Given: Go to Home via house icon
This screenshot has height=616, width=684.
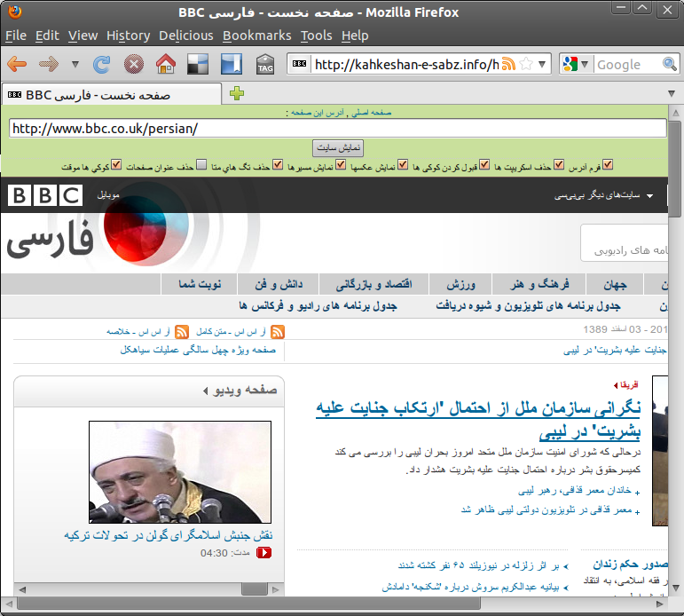Looking at the screenshot, I should [165, 64].
